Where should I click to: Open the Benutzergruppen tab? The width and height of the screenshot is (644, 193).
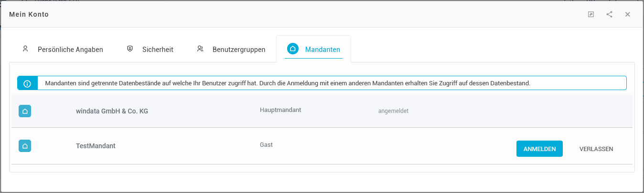(239, 49)
